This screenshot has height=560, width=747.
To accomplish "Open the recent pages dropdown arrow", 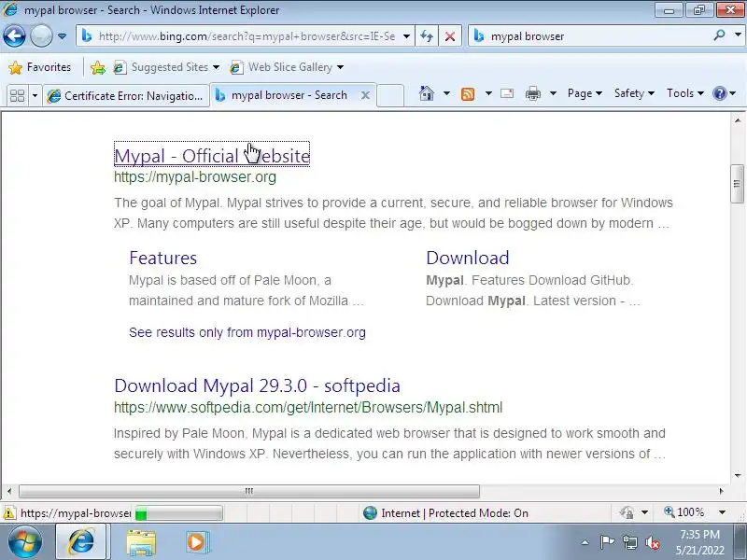I will (62, 36).
